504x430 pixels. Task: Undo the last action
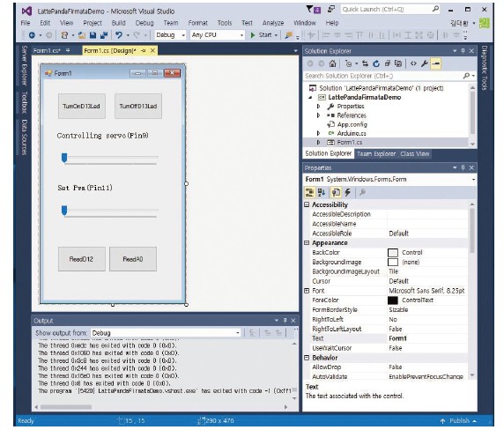119,35
